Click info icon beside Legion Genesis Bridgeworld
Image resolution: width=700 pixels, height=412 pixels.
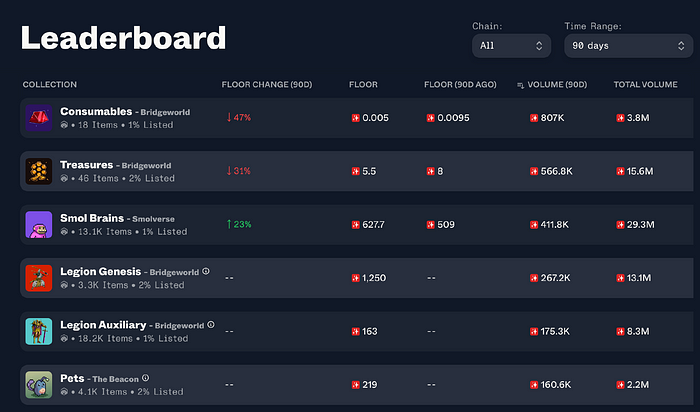(x=206, y=271)
